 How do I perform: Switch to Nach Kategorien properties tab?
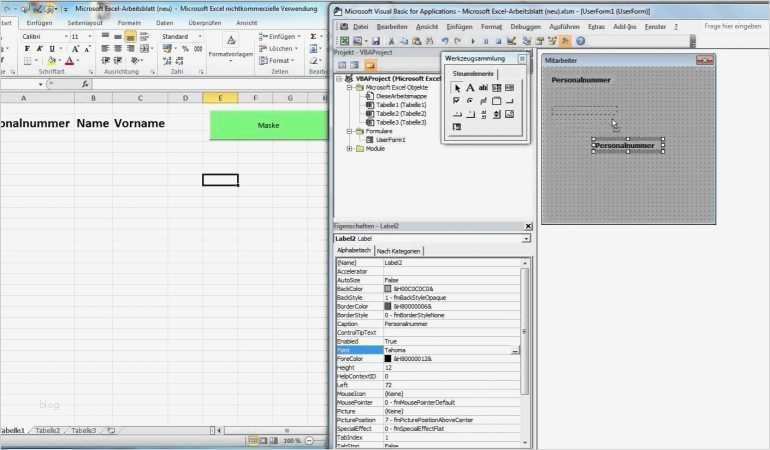pos(398,251)
